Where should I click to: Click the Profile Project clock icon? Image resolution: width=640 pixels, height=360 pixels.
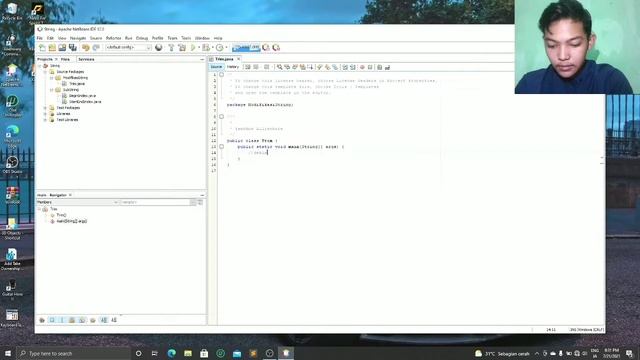[x=220, y=48]
